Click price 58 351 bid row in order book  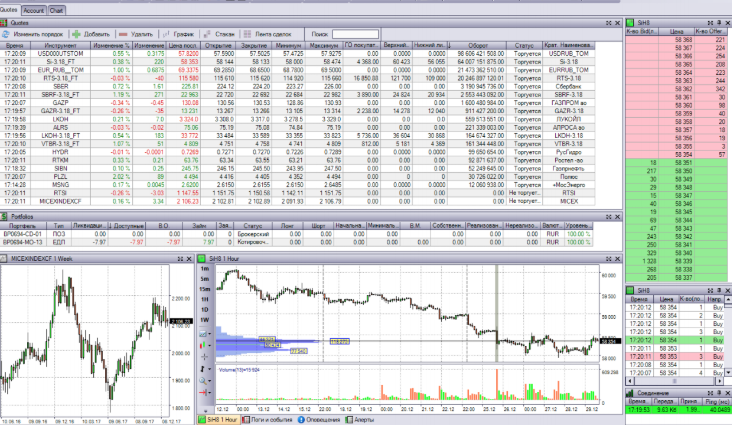[x=676, y=163]
